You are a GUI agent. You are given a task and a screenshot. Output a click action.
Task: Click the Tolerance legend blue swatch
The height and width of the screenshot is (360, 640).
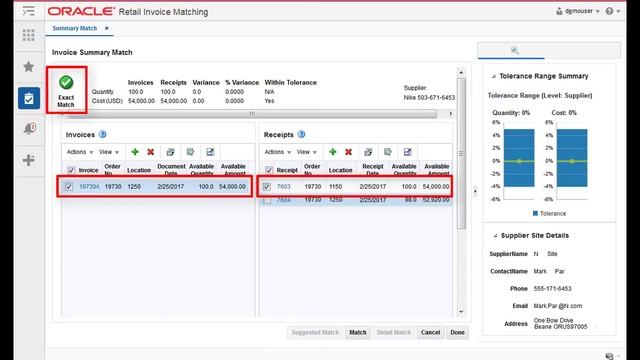[x=535, y=213]
